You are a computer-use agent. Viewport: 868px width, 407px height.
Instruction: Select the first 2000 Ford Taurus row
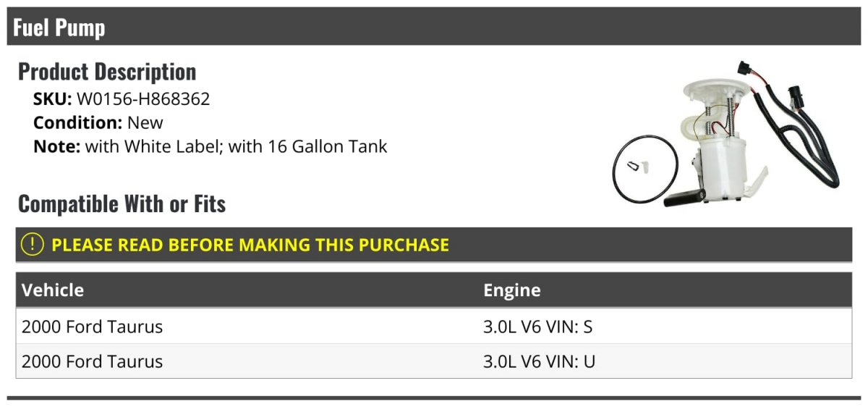[434, 327]
